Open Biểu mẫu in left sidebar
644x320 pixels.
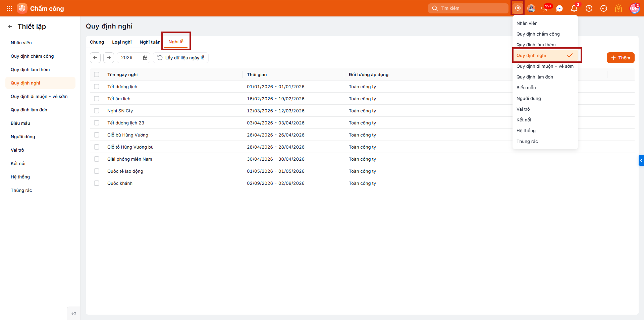pyautogui.click(x=40, y=123)
